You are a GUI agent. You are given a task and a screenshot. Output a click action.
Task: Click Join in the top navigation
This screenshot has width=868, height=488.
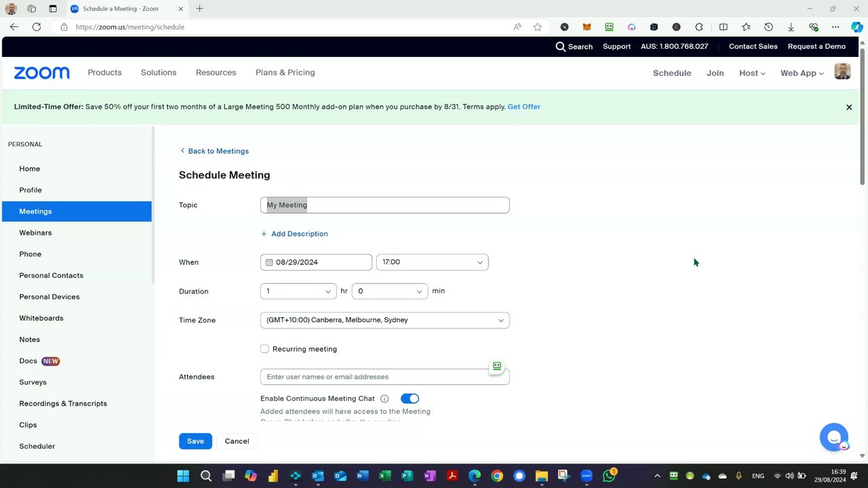pos(715,73)
